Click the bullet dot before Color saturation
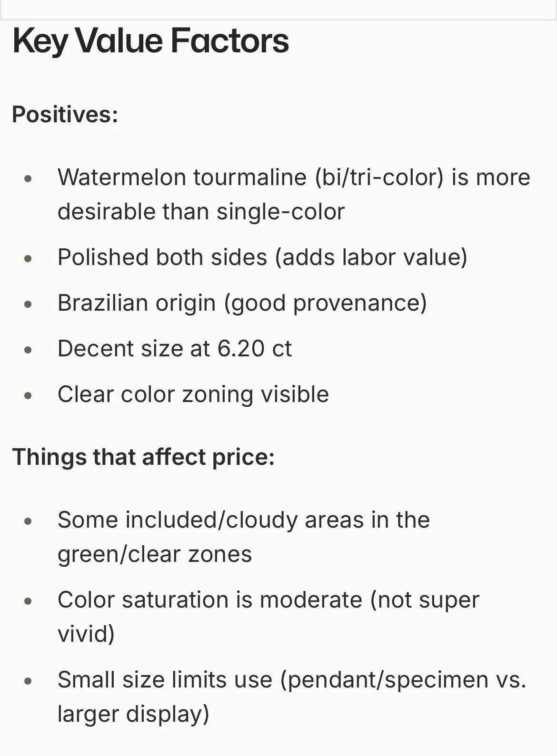557x756 pixels. pyautogui.click(x=28, y=601)
